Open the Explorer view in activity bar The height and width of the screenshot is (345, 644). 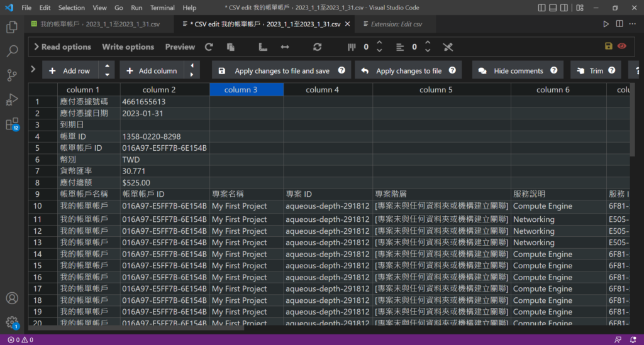12,27
